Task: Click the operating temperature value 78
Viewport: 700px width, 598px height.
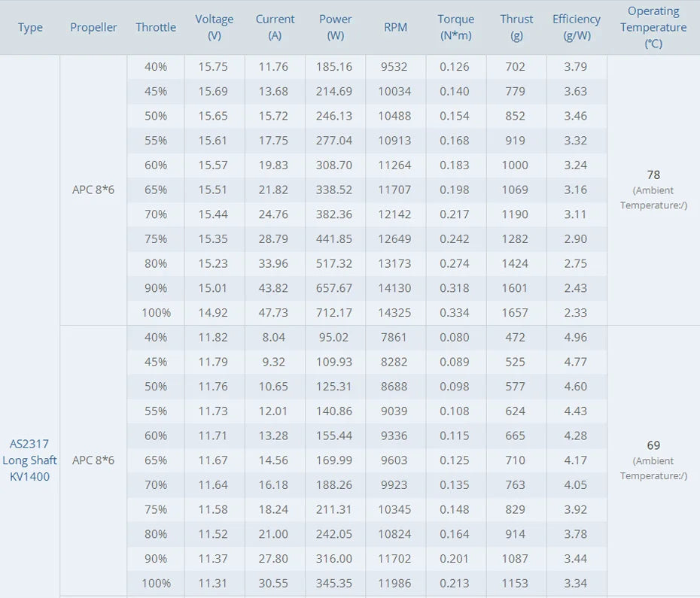Action: 653,175
